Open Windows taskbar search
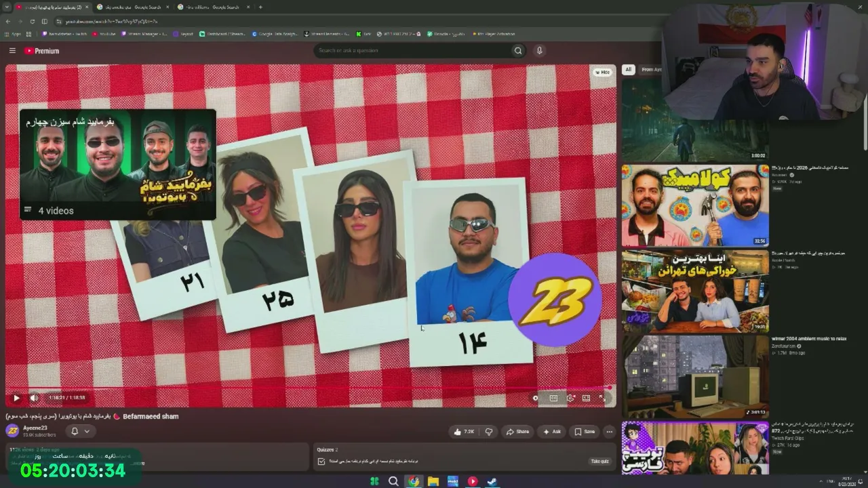The image size is (868, 488). (x=393, y=481)
